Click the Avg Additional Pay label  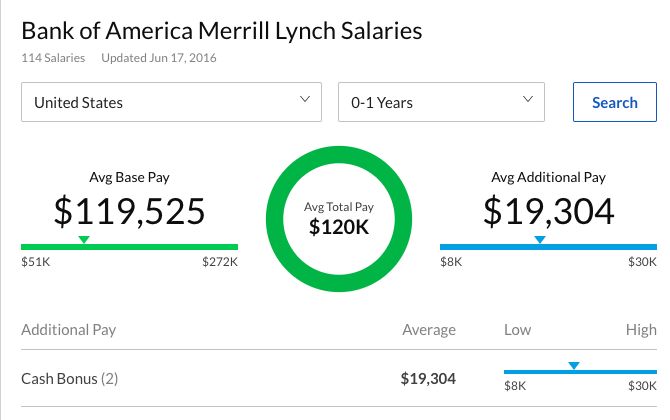(548, 177)
